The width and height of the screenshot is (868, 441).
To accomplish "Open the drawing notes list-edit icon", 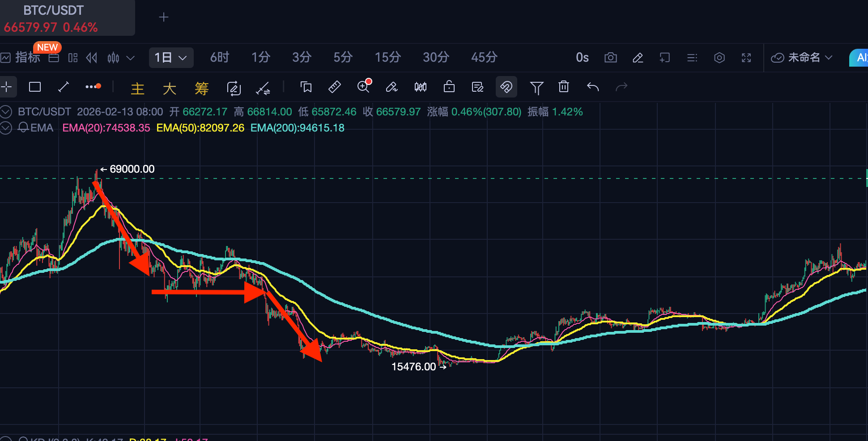I will [x=478, y=87].
